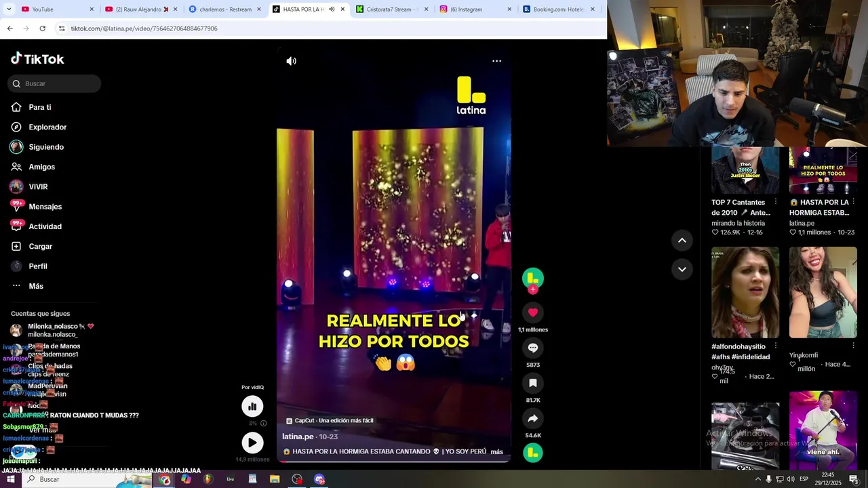Viewport: 868px width, 488px height.
Task: Click the site info icon in address bar
Action: [x=62, y=28]
